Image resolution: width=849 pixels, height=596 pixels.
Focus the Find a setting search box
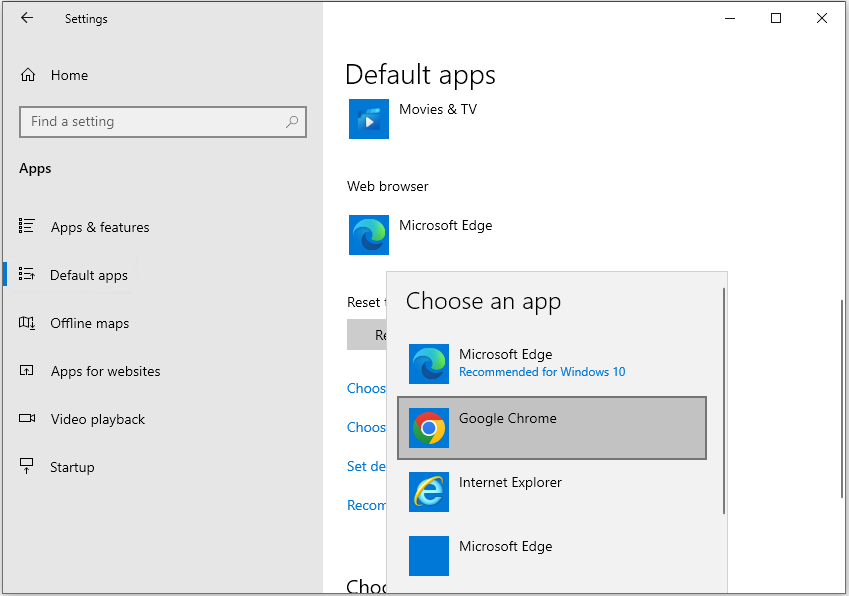(x=162, y=122)
